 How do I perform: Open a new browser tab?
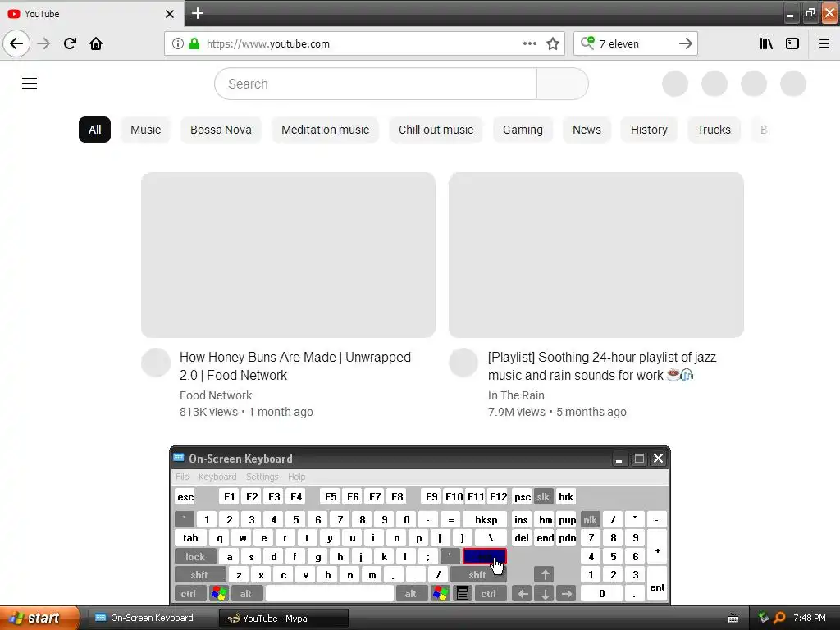(x=198, y=13)
